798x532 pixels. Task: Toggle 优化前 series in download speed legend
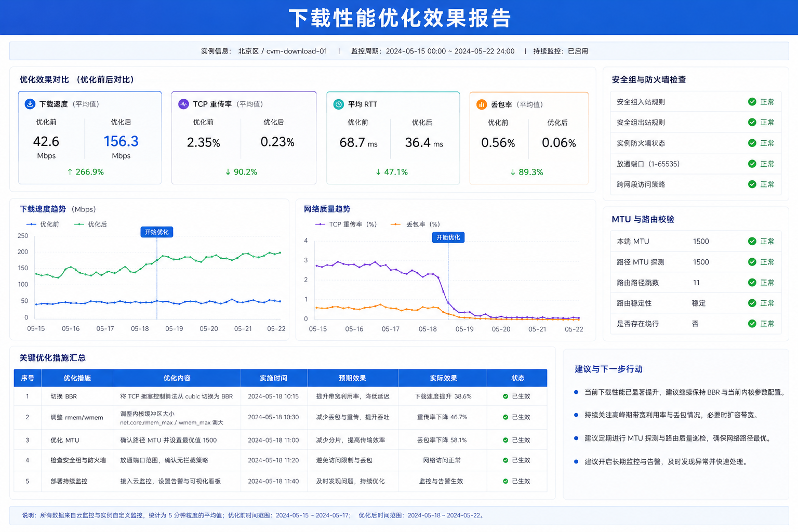tap(43, 224)
